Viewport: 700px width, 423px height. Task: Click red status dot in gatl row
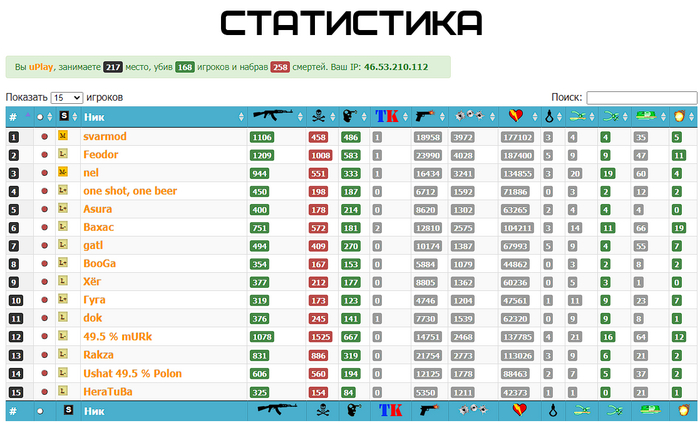[44, 245]
